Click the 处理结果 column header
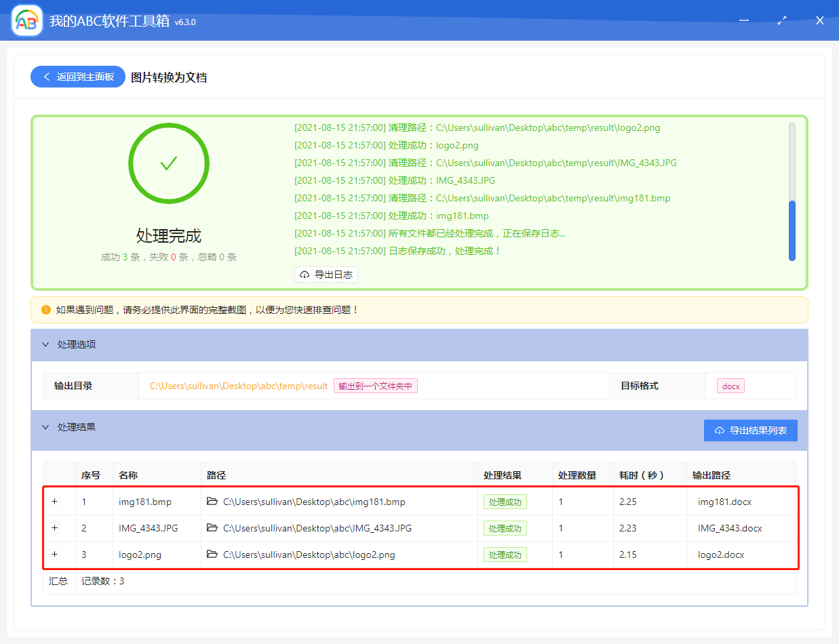This screenshot has width=839, height=644. click(x=503, y=475)
